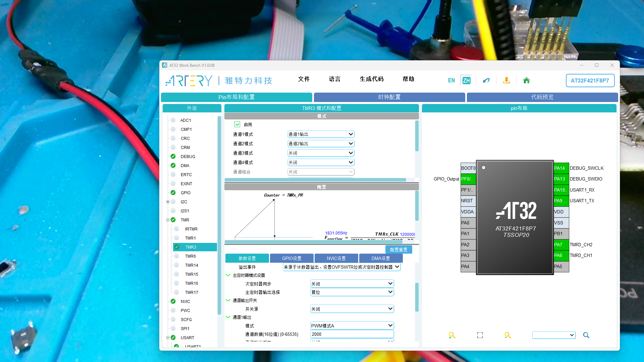Click the zoom in magnifier on pin layout
This screenshot has height=362, width=644.
(452, 335)
